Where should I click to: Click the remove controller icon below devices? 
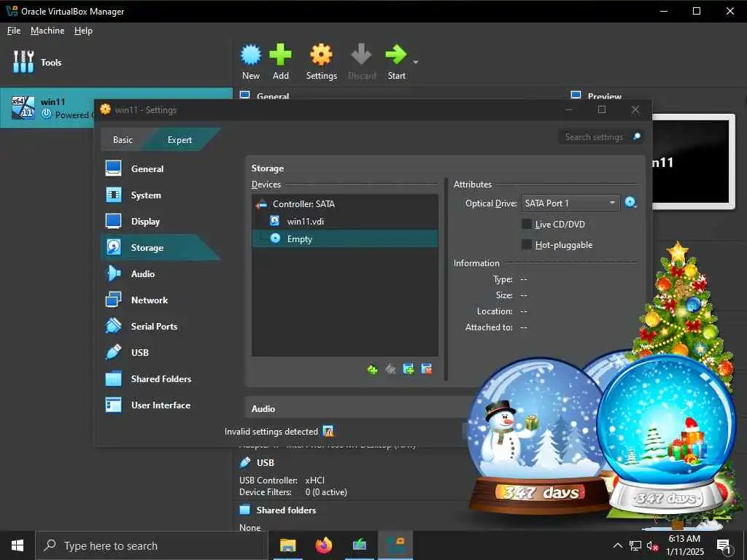(x=391, y=369)
